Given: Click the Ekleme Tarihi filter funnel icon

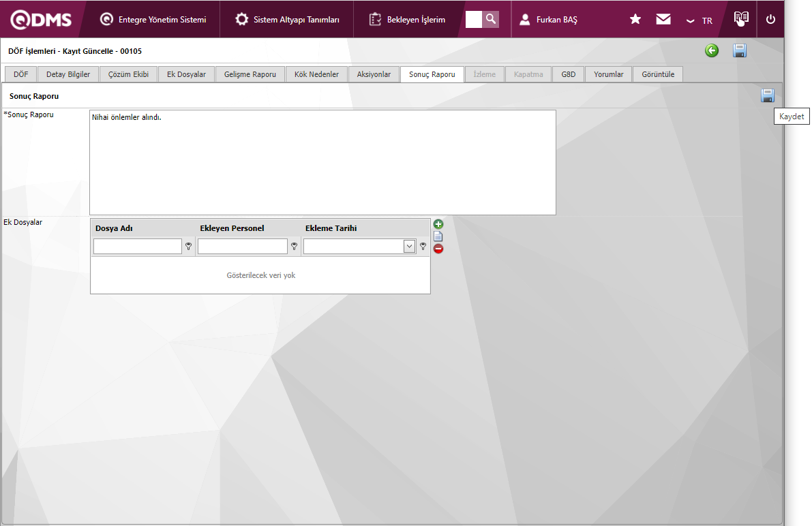Looking at the screenshot, I should point(423,247).
